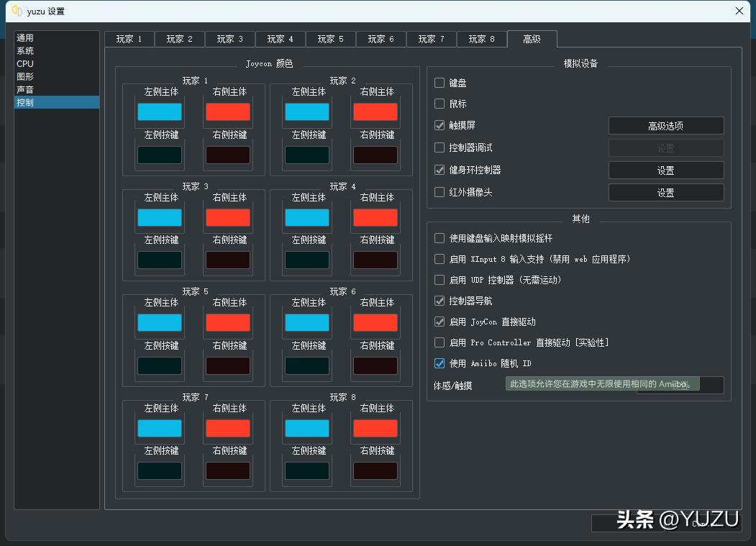Disable the 健身环控制器 option
The height and width of the screenshot is (546, 756).
tap(439, 170)
